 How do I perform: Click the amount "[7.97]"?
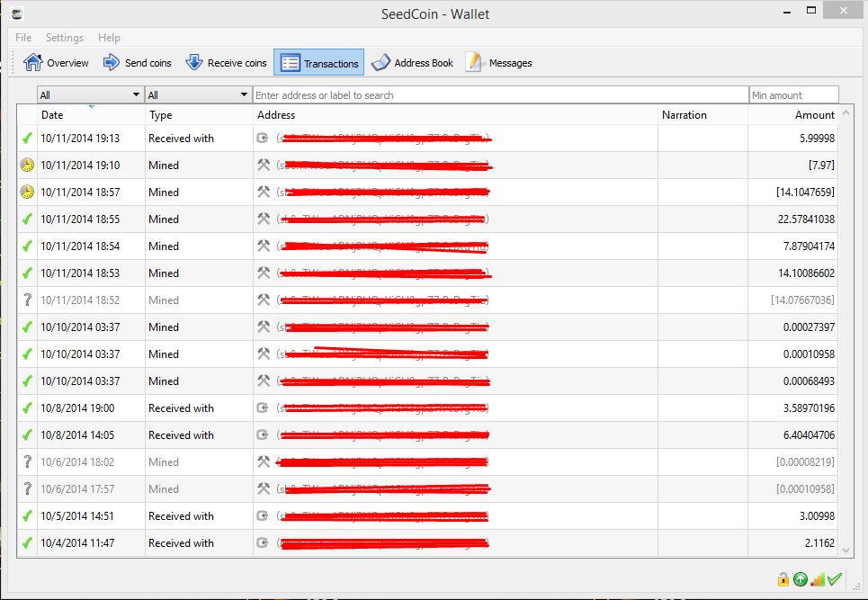821,165
